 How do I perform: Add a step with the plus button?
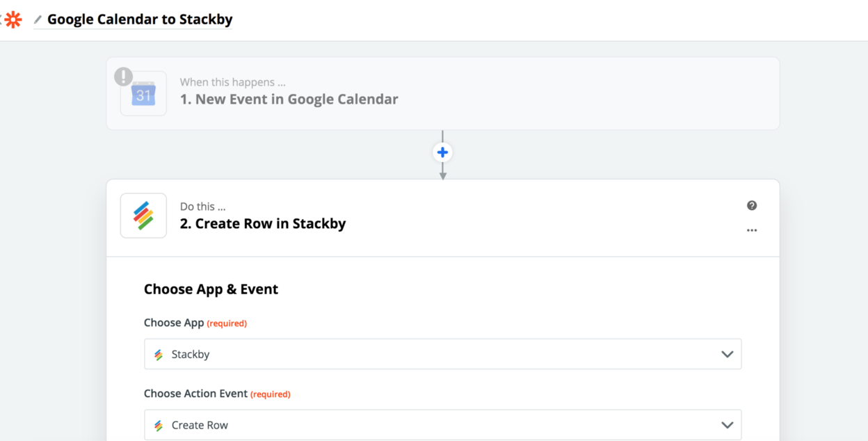tap(442, 152)
